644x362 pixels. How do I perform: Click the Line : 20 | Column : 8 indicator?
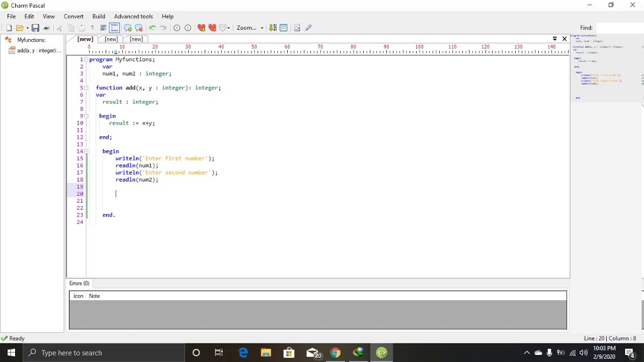(610, 339)
